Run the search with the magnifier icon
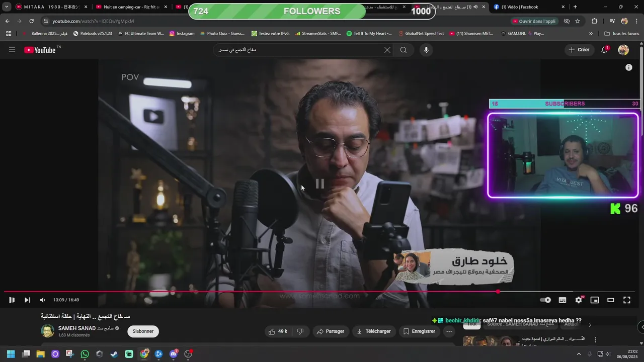Image resolution: width=644 pixels, height=362 pixels. pos(404,50)
